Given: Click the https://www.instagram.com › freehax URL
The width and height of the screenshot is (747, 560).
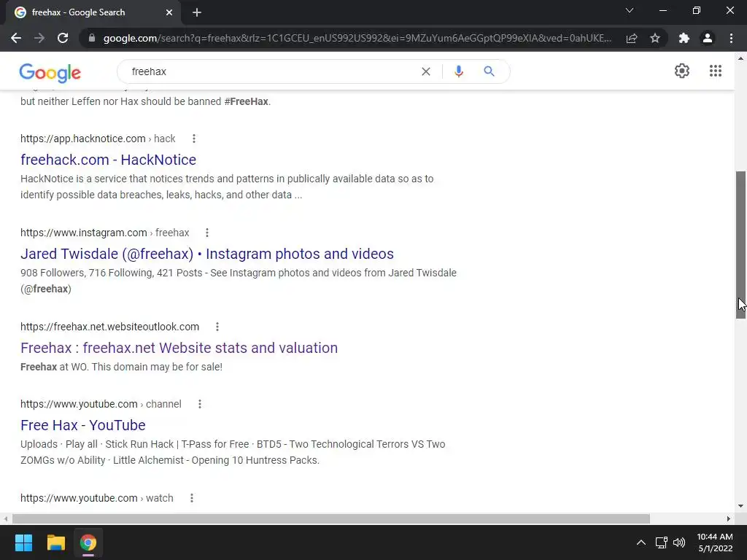Looking at the screenshot, I should click(x=105, y=233).
